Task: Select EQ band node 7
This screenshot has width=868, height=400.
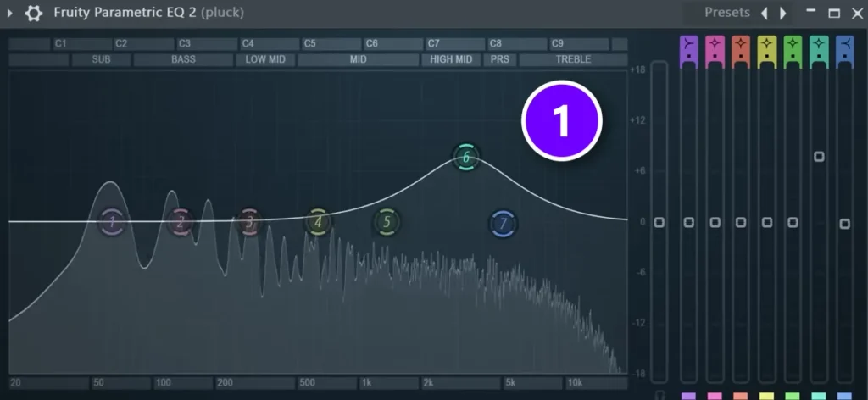Action: point(503,224)
